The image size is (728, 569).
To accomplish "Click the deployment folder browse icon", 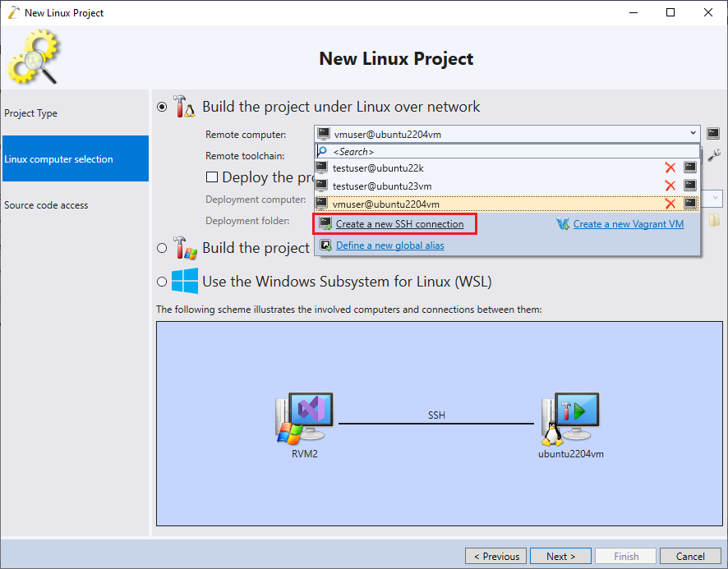I will 714,220.
